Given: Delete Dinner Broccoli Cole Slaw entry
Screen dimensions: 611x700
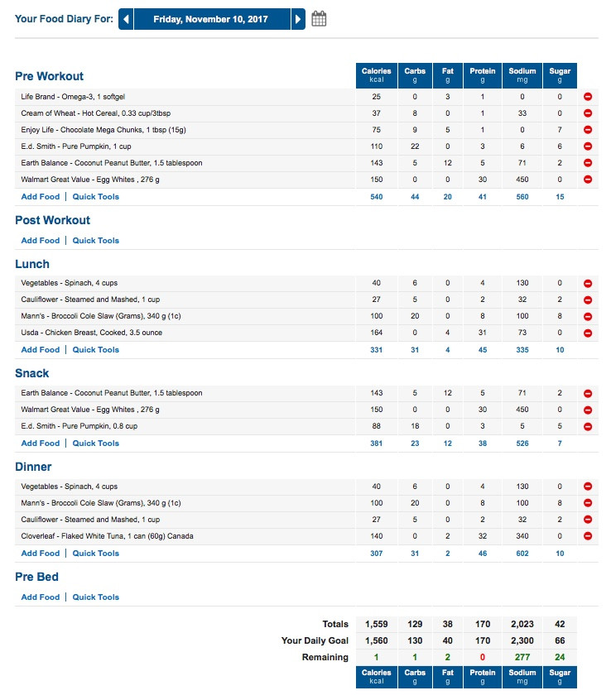Looking at the screenshot, I should tap(588, 503).
